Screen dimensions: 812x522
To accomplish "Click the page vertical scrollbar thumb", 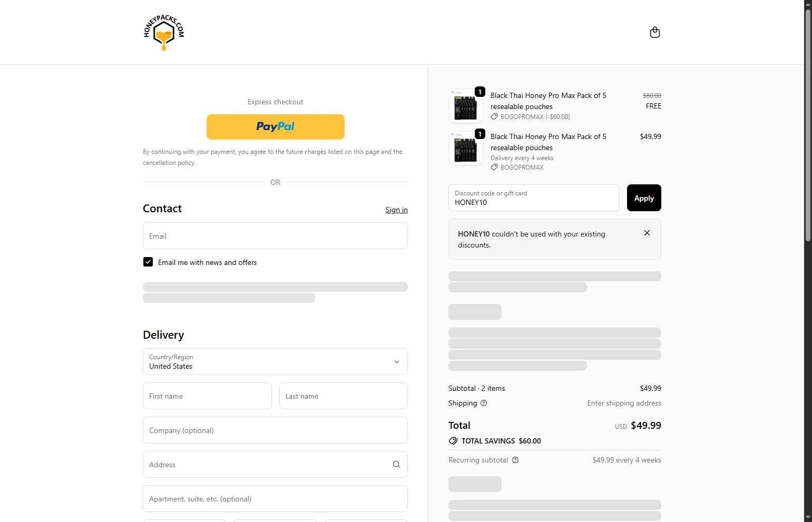I will click(x=808, y=125).
